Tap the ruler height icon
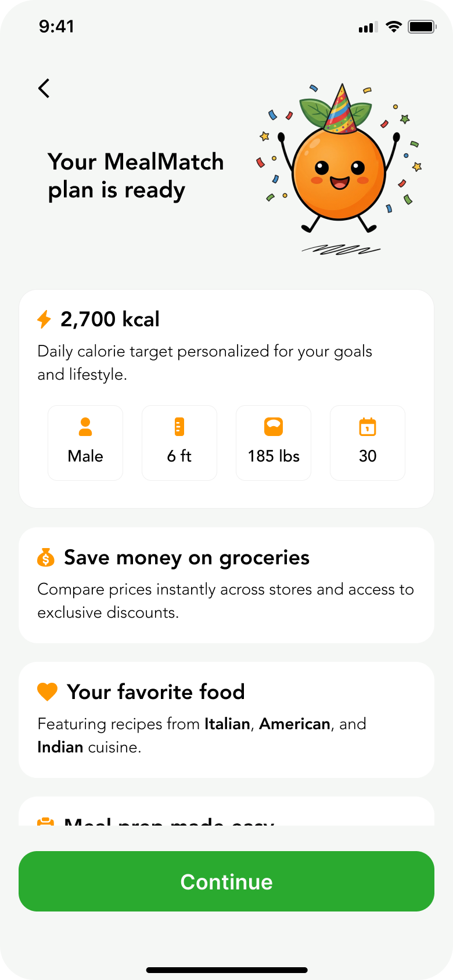453x980 pixels. 179,427
